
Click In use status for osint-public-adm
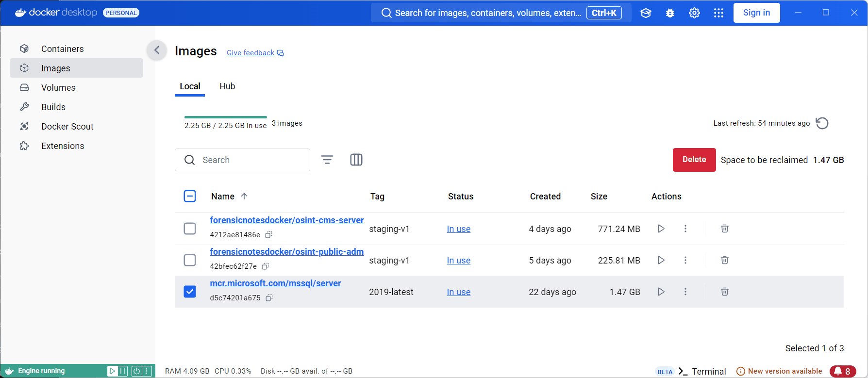[459, 261]
